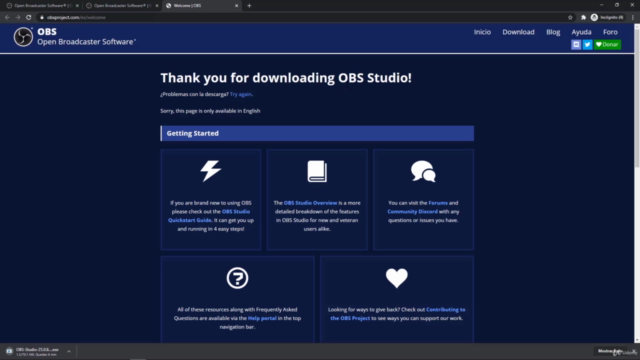Reload the page with refresh icon
The height and width of the screenshot is (360, 640).
click(29, 18)
